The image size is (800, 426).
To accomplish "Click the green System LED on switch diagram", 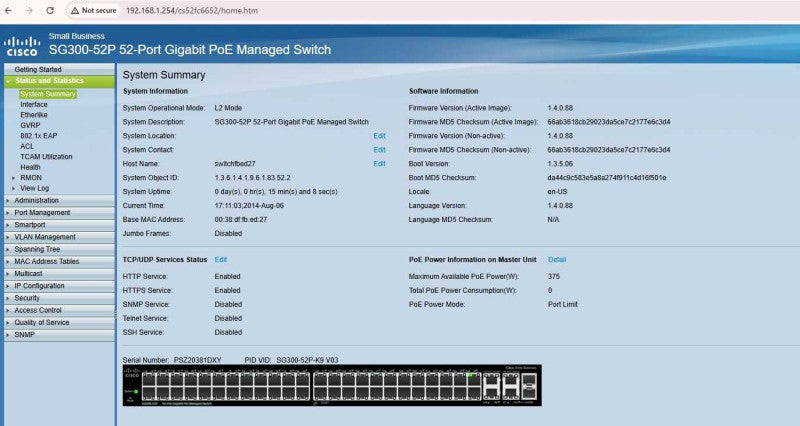I will coord(136,392).
